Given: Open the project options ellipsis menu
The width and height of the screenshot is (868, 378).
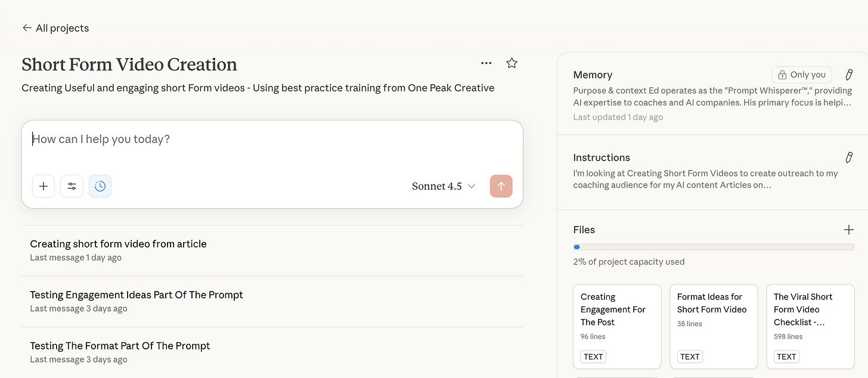Looking at the screenshot, I should pyautogui.click(x=486, y=63).
